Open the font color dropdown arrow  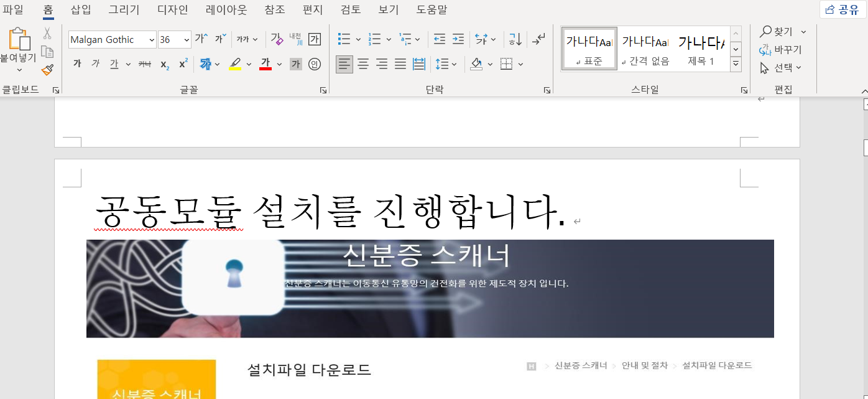[279, 64]
